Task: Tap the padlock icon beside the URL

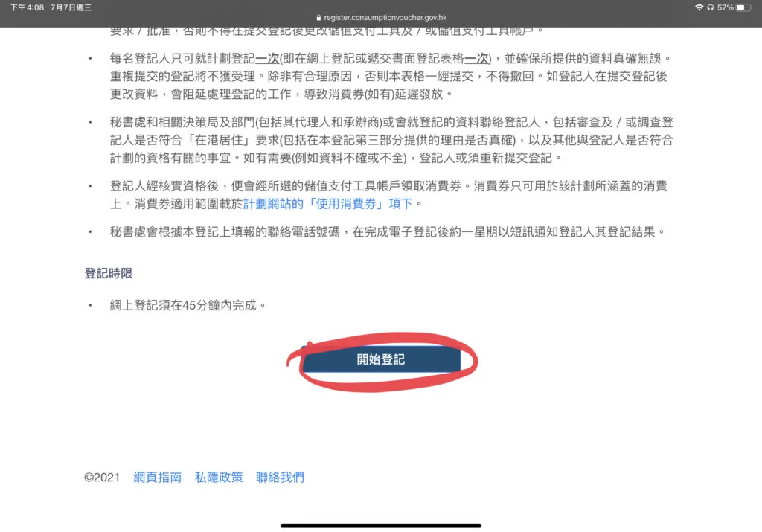Action: tap(318, 18)
